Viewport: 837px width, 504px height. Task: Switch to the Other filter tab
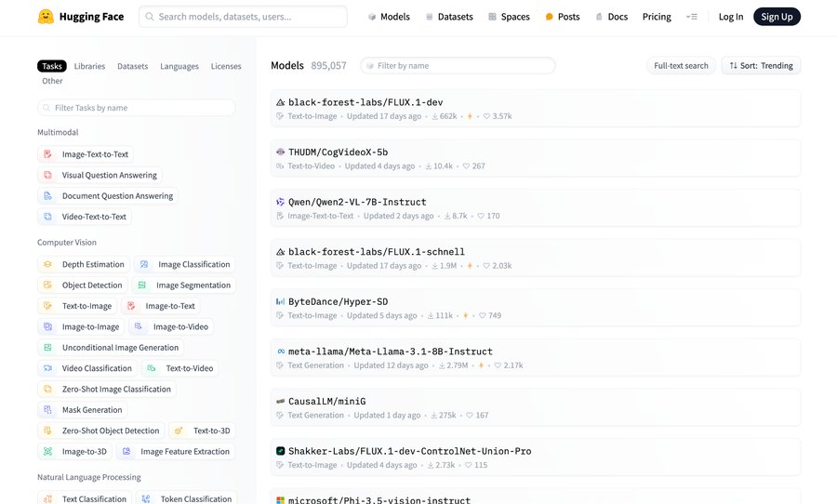point(52,81)
